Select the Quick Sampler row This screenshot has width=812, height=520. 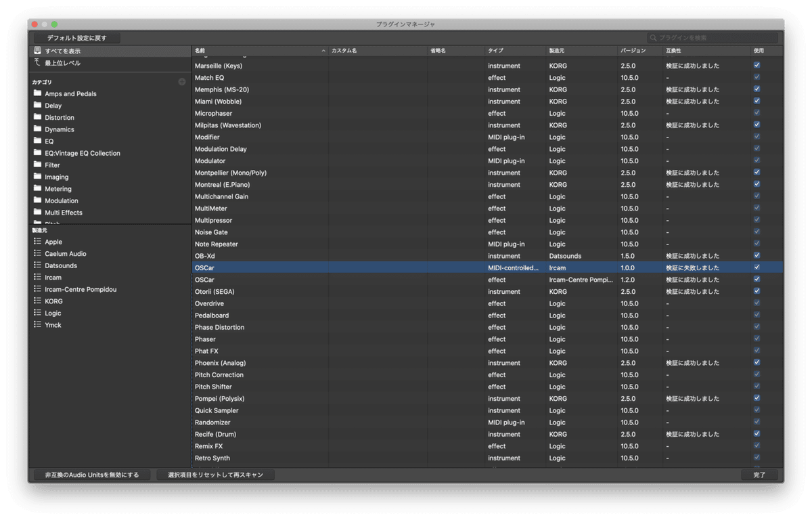pos(487,410)
